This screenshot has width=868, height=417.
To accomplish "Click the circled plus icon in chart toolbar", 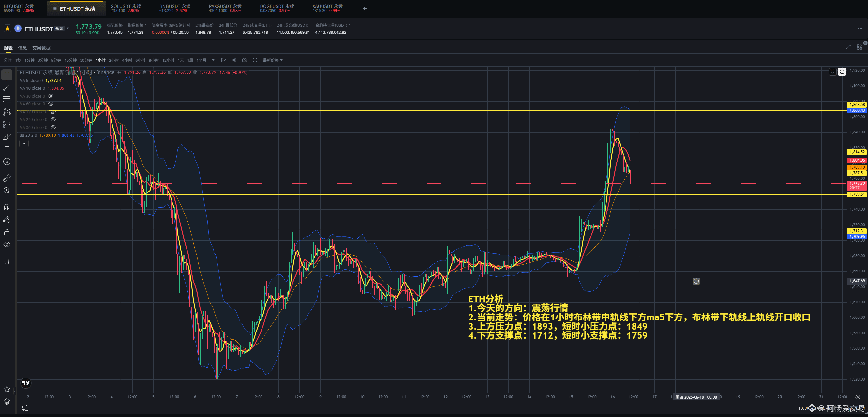I will pos(255,60).
